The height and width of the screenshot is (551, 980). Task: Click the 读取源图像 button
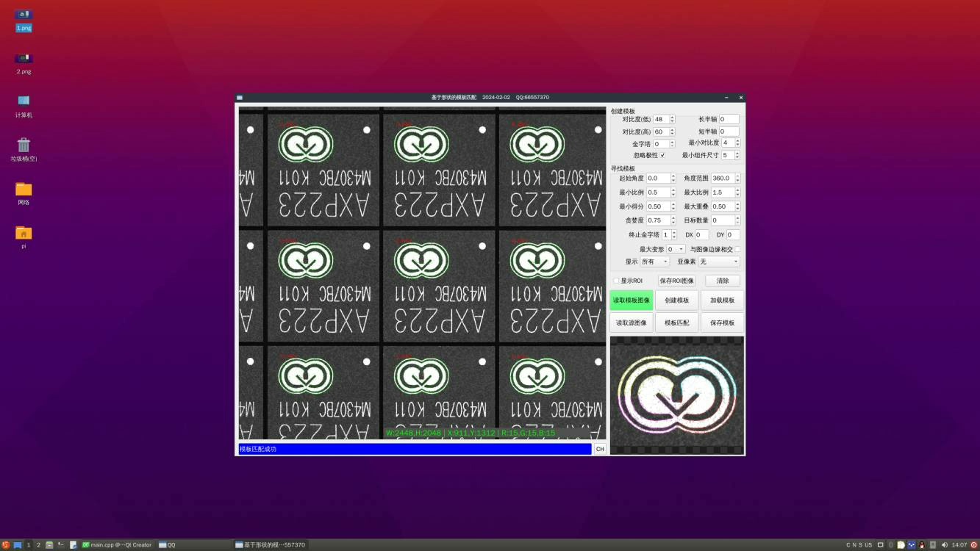tap(632, 323)
